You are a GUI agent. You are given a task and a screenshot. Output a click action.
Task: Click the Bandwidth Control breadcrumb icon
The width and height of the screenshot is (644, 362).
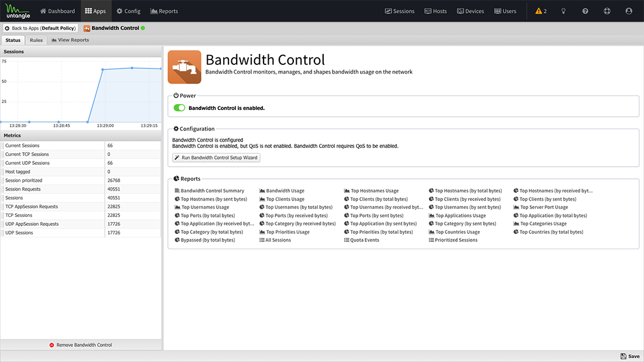[87, 28]
